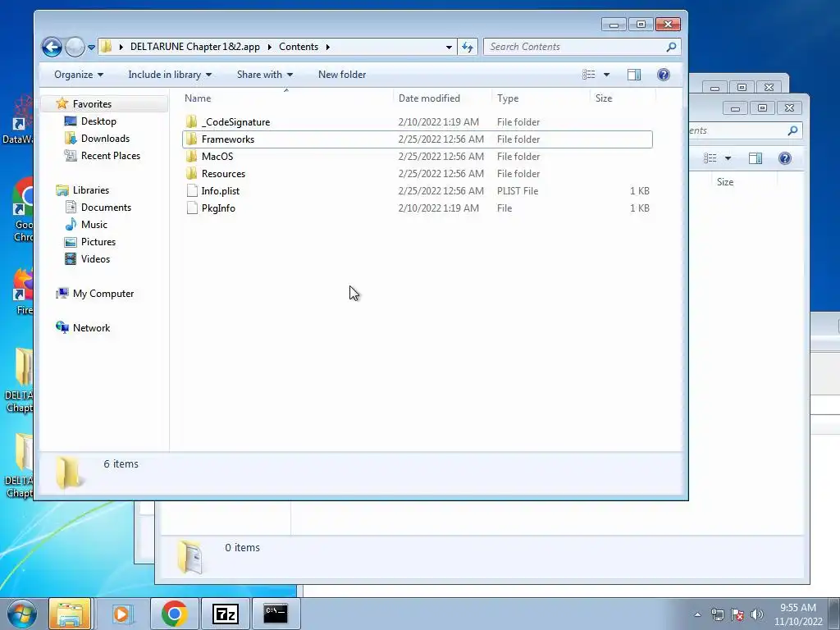
Task: Open address bar previous locations dropdown
Action: (x=449, y=47)
